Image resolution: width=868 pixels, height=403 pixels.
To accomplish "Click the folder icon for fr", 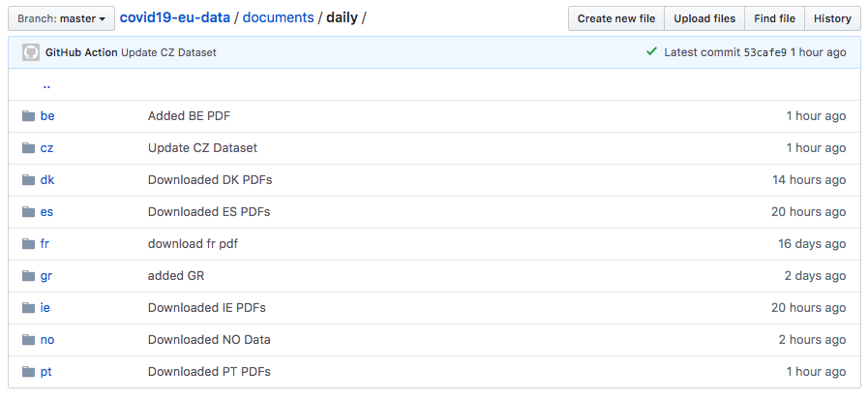I will coord(29,244).
